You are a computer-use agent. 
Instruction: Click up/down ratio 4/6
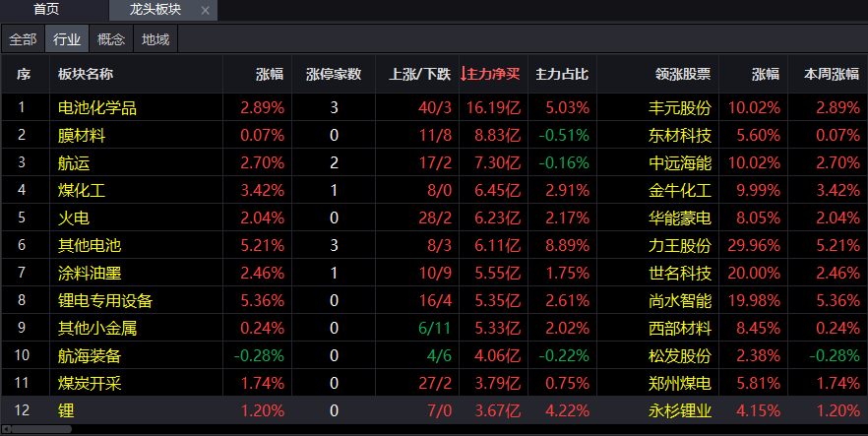(440, 355)
